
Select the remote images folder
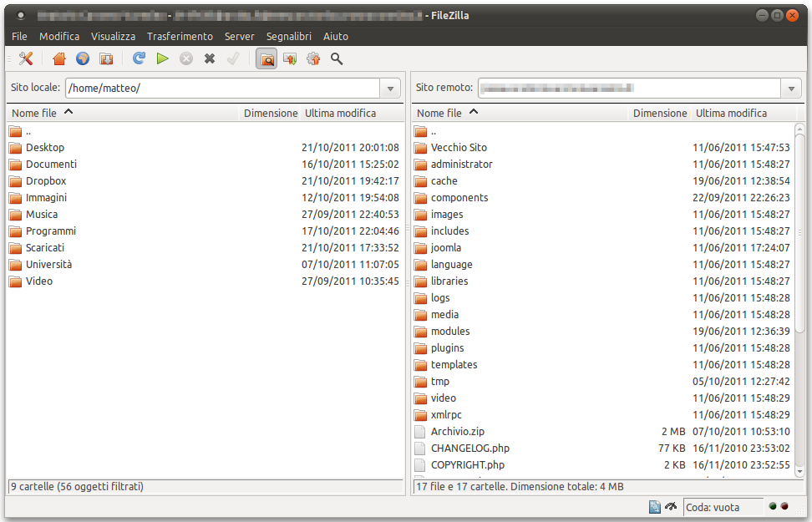(x=603, y=215)
